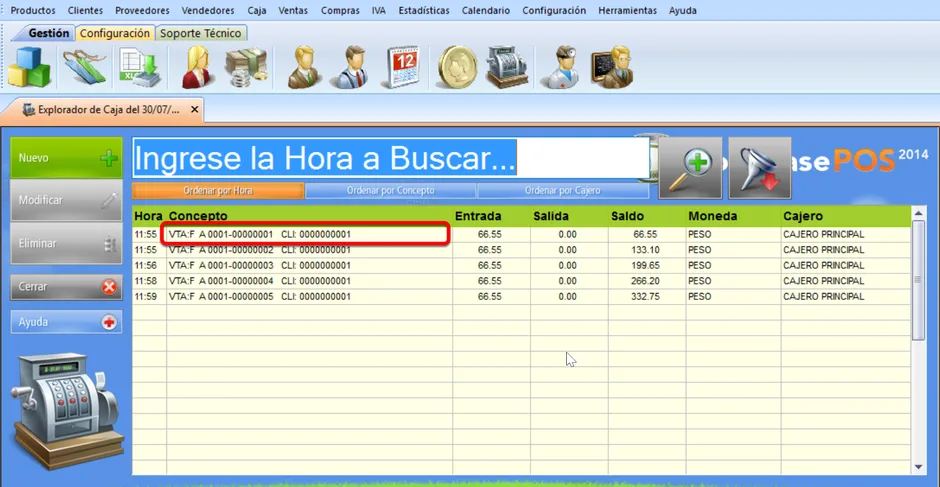
Task: Select row VTA:F A 0001-00000004
Action: [521, 281]
